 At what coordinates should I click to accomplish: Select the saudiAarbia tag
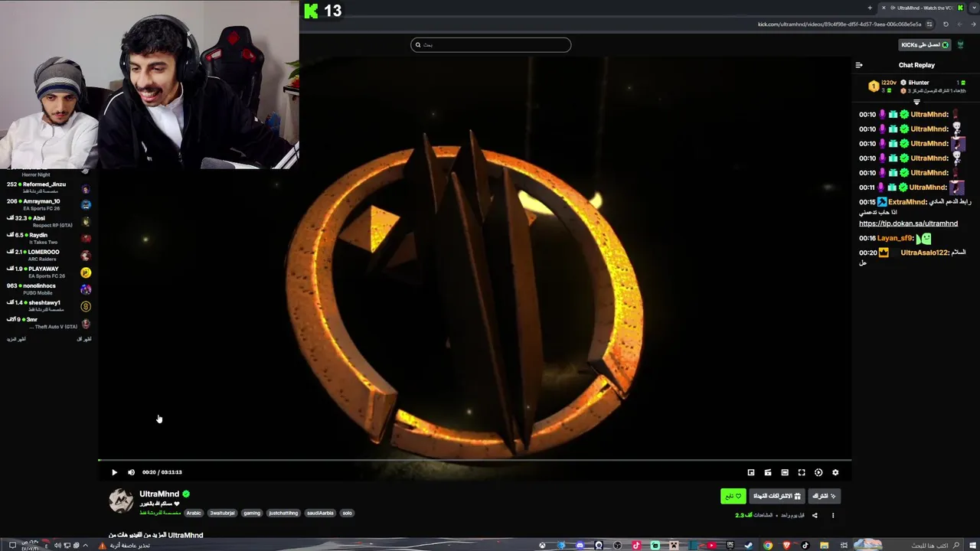[x=320, y=513]
